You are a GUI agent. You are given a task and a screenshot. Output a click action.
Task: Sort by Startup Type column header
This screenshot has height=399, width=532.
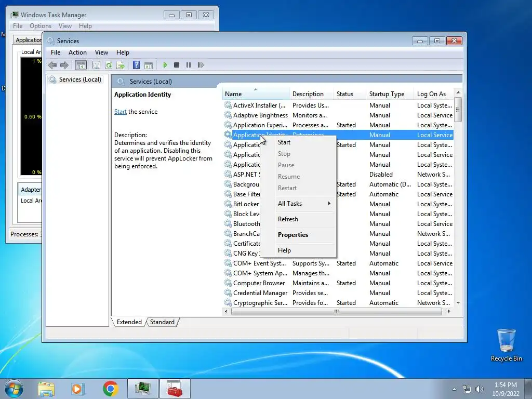[390, 94]
